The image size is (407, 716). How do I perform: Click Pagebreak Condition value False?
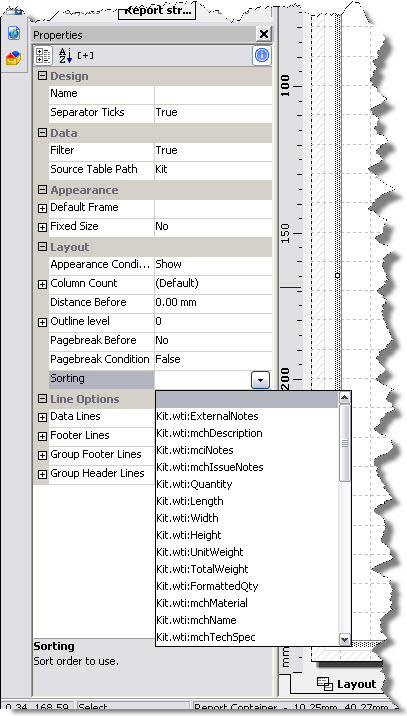pyautogui.click(x=213, y=359)
